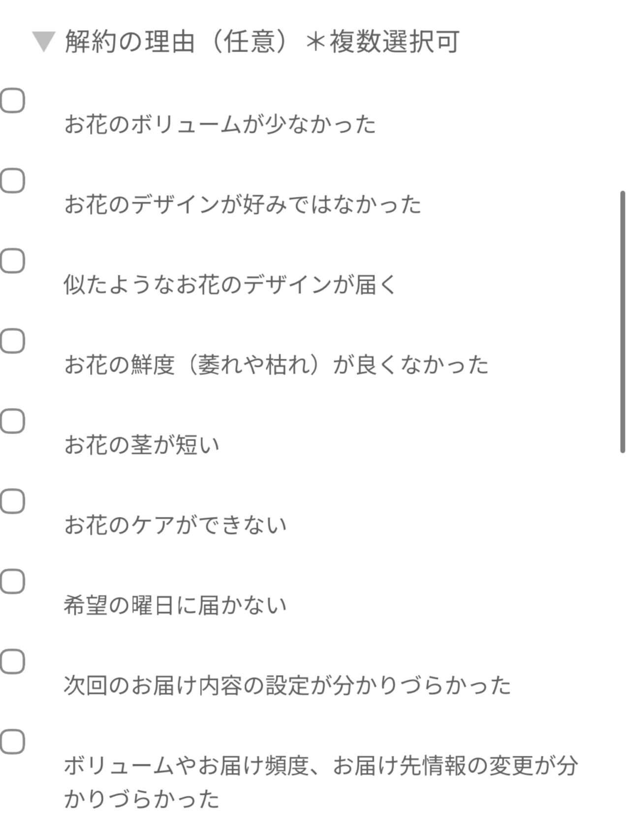Click the 解約の理由（任意）heading text
This screenshot has height=840, width=630.
262,42
